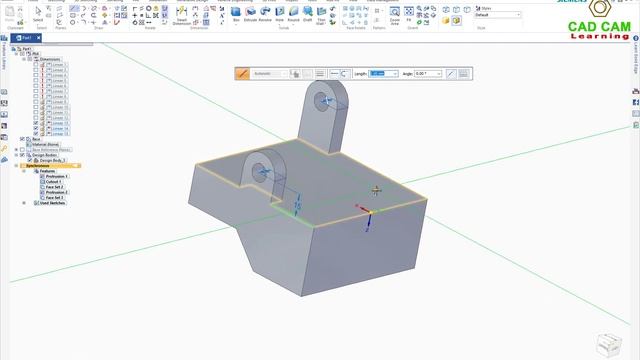Activate the Hole tool
This screenshot has height=360, width=640.
[280, 14]
